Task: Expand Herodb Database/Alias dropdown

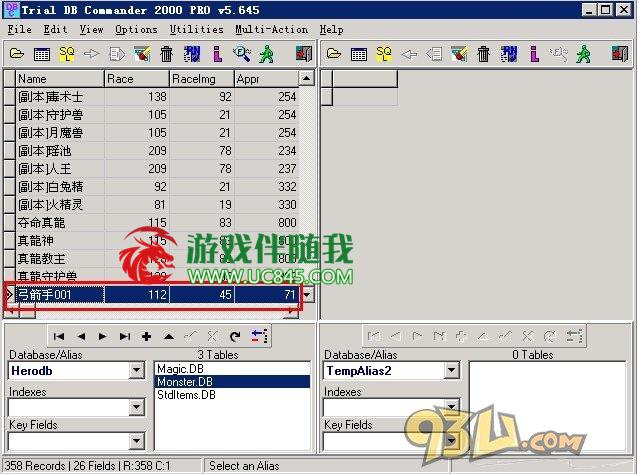Action: (136, 370)
